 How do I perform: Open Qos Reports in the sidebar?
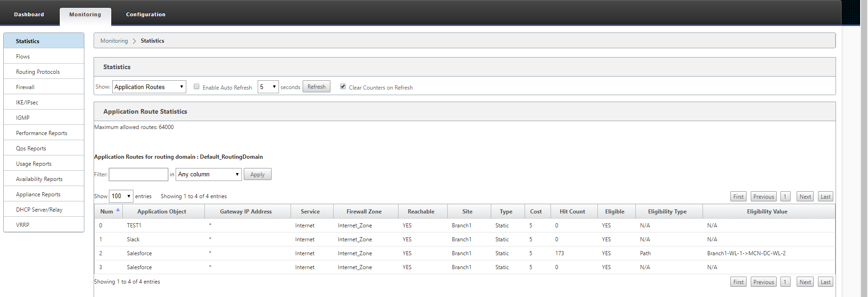click(x=44, y=148)
